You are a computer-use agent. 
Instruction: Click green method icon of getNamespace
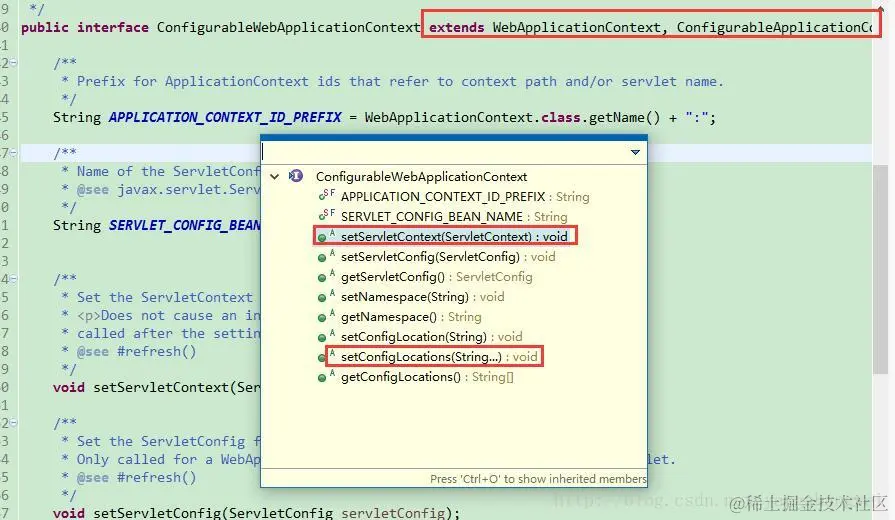pyautogui.click(x=322, y=317)
